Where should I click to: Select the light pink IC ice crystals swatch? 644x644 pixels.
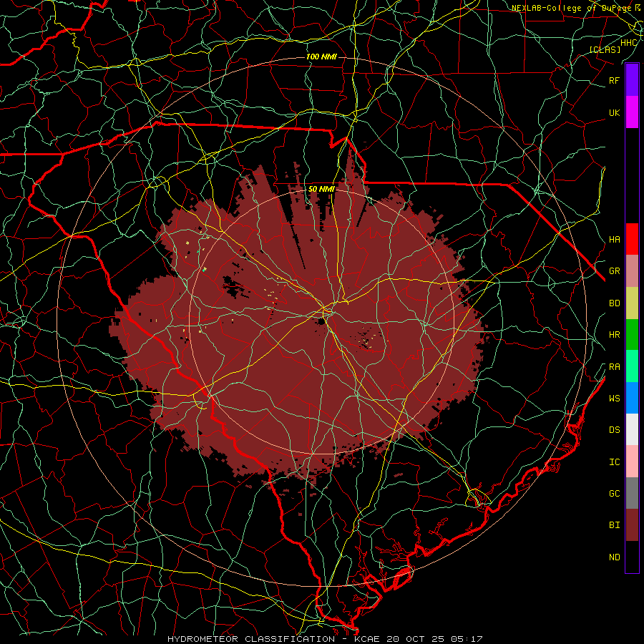point(632,462)
